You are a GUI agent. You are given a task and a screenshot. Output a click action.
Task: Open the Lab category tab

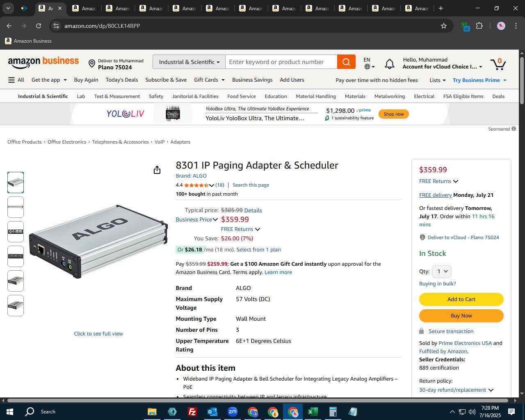coord(81,96)
